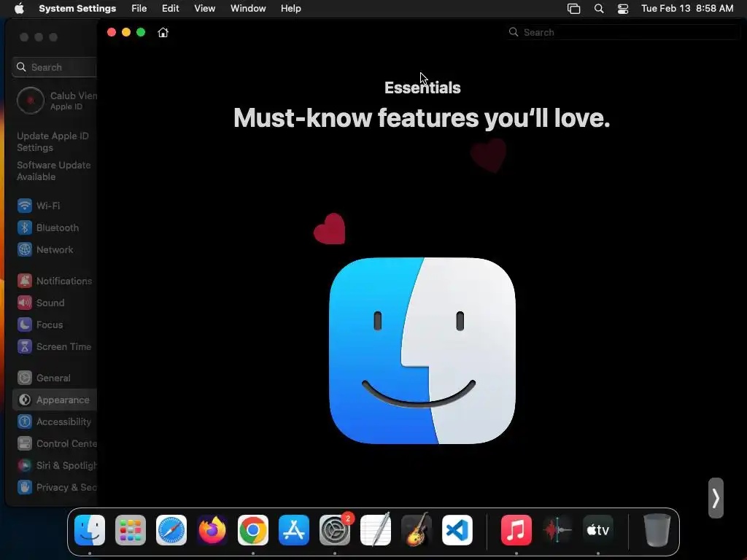Screen dimensions: 747x560
Task: Select Screen Time in Settings sidebar
Action: click(x=55, y=346)
